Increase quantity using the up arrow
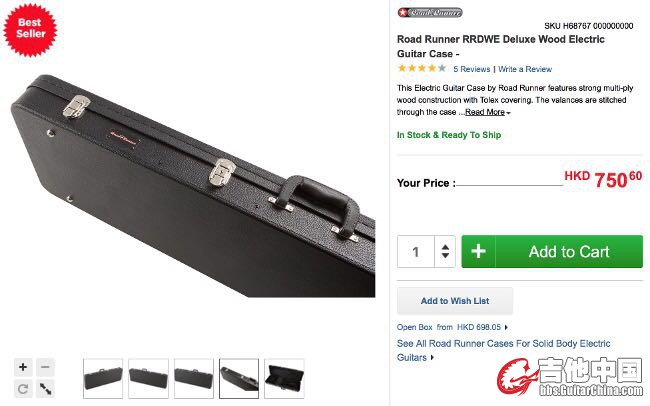The image size is (650, 406). coord(445,247)
